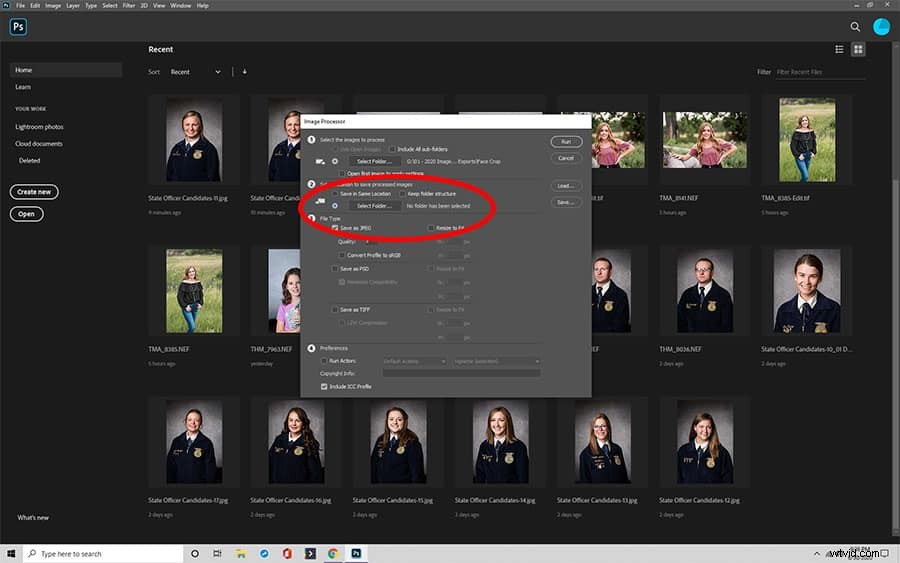This screenshot has height=563, width=900.
Task: Open What's new link
Action: tap(33, 518)
